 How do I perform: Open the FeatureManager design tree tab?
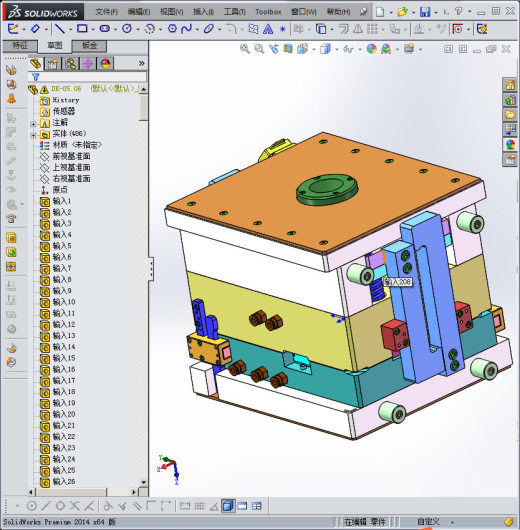[x=36, y=64]
